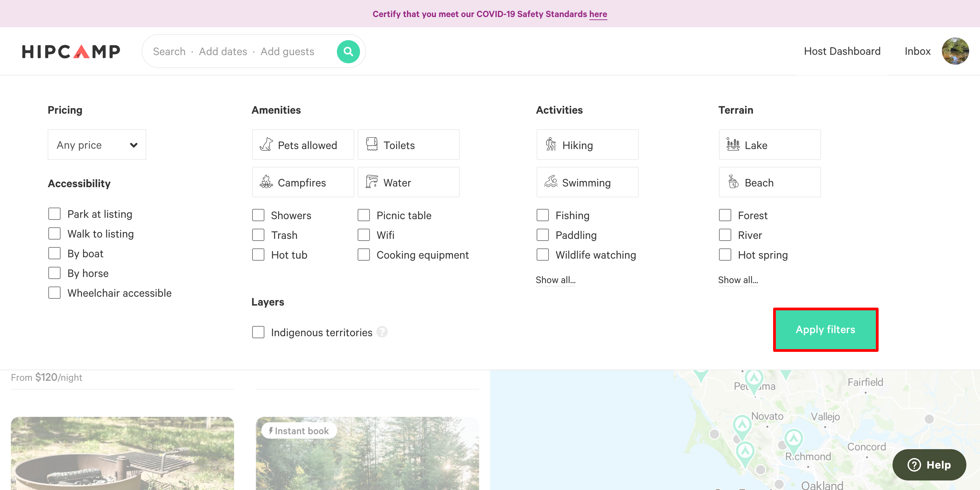Select the Pets allowed amenity tile
980x490 pixels.
pyautogui.click(x=303, y=145)
